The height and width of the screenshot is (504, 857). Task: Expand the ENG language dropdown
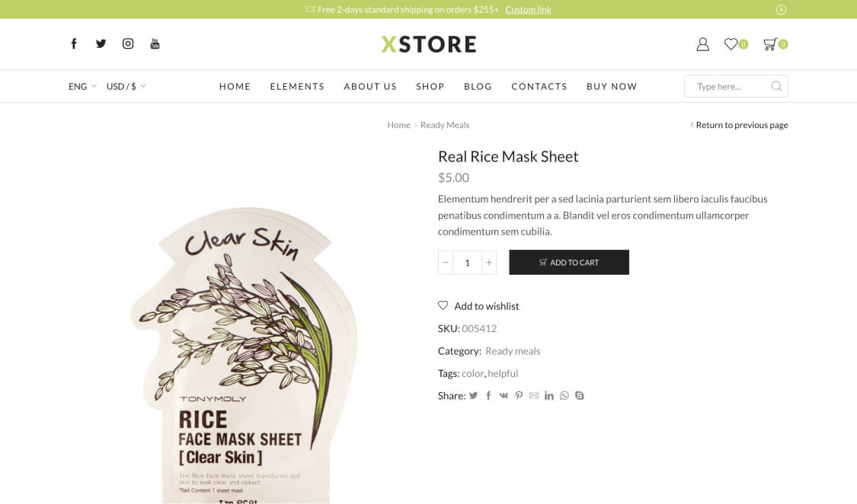coord(82,86)
